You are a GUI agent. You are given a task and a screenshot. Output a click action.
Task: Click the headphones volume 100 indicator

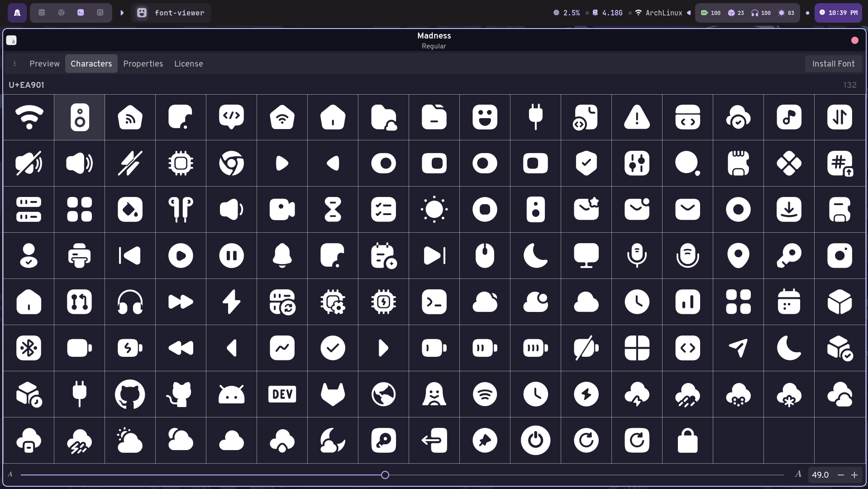(761, 13)
